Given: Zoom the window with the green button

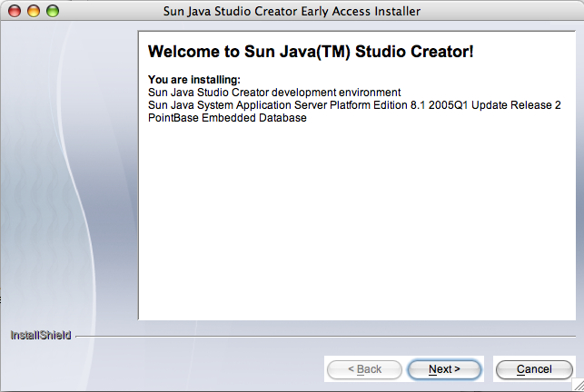Looking at the screenshot, I should pos(53,11).
